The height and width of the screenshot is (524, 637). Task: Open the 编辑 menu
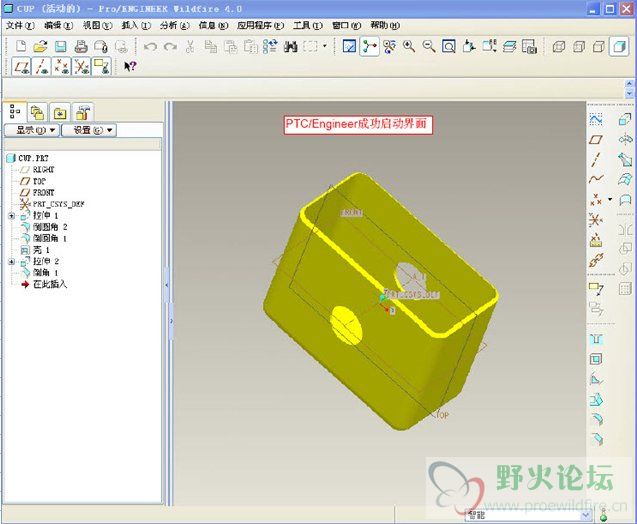point(58,26)
